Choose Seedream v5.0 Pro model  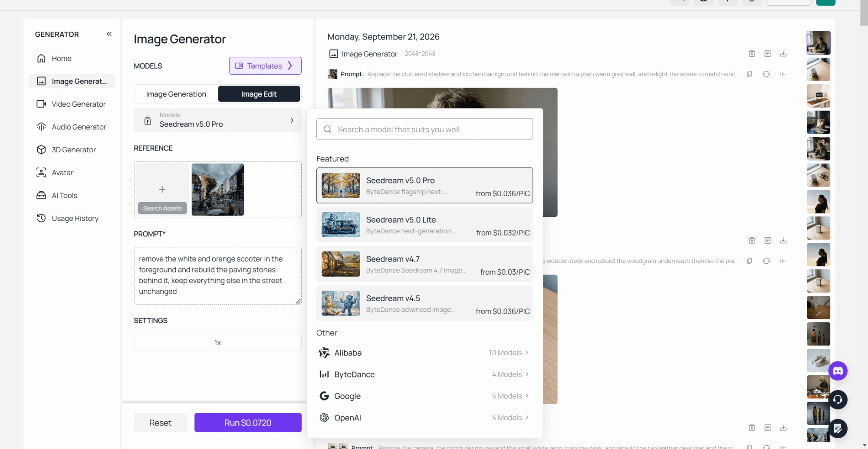424,186
